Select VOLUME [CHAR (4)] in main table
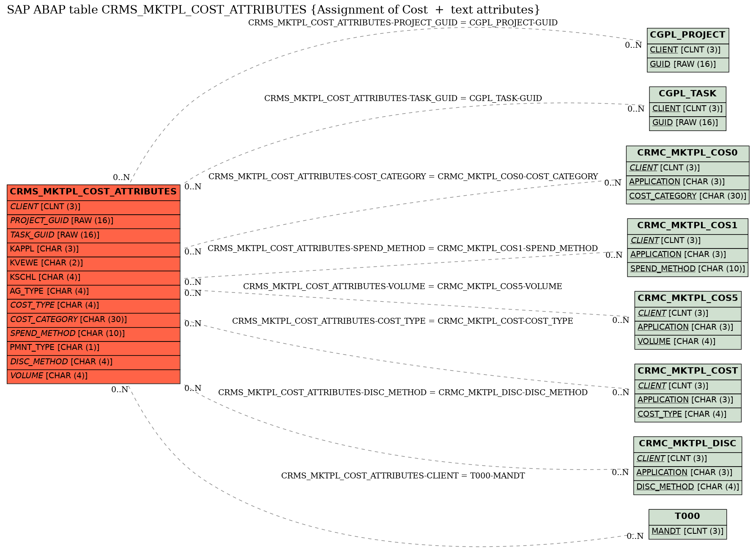Screen dimensions: 756x549 pyautogui.click(x=93, y=377)
